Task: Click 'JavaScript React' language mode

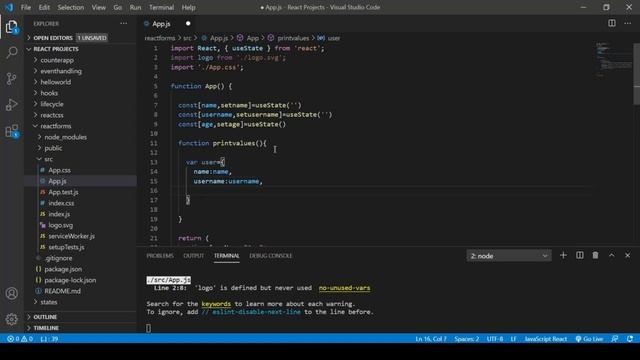Action: point(545,339)
